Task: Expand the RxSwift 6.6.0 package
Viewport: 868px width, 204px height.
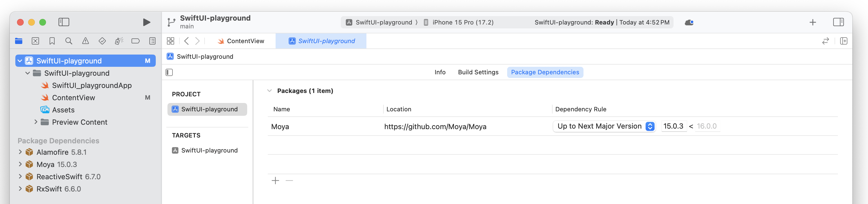Action: click(20, 188)
